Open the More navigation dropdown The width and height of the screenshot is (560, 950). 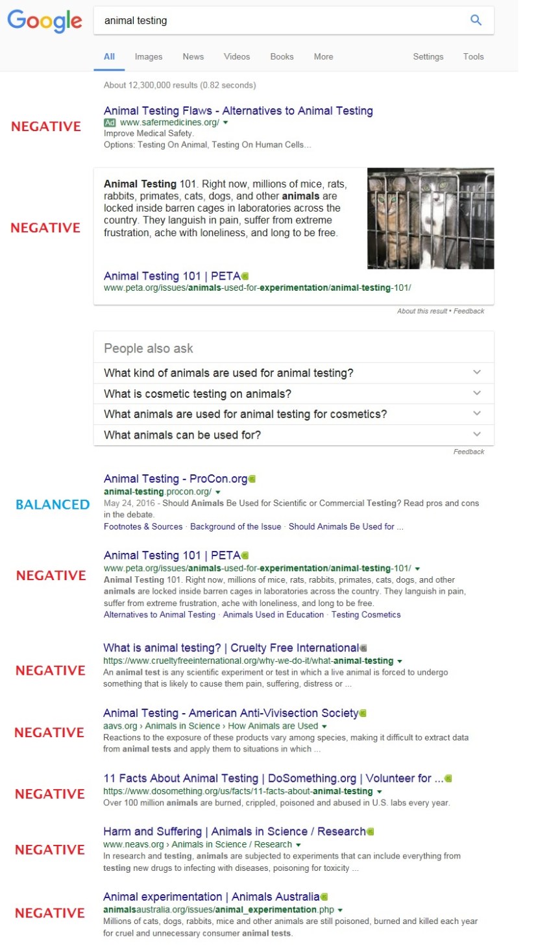tap(324, 56)
